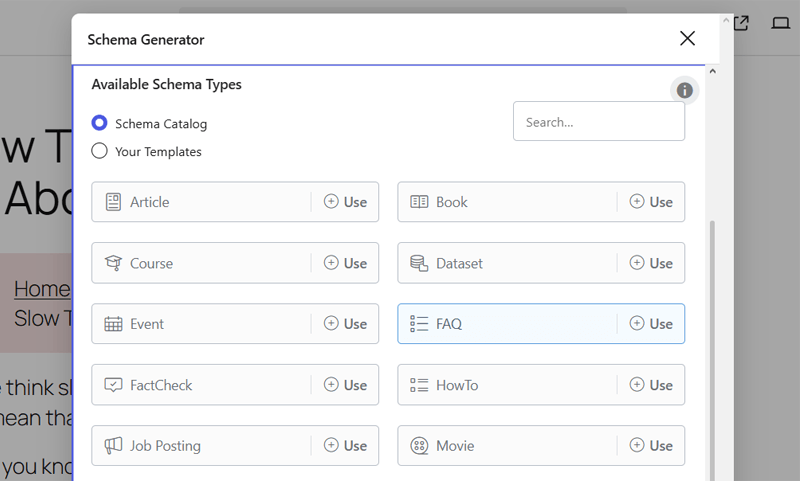
Task: Select the Schema Catalog radio button
Action: click(x=99, y=123)
